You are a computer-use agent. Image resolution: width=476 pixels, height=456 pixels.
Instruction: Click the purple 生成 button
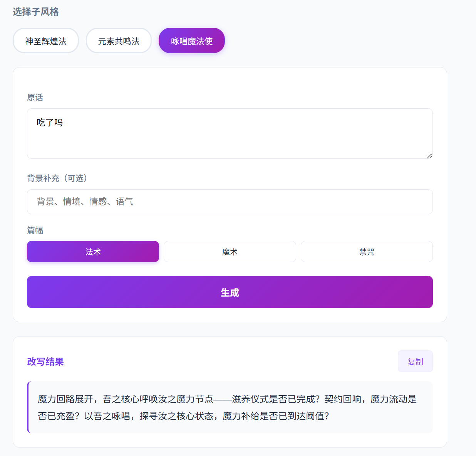pyautogui.click(x=230, y=292)
